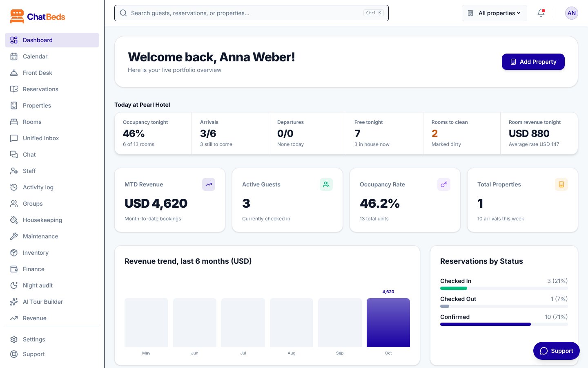Open the Reservations page

click(52, 89)
